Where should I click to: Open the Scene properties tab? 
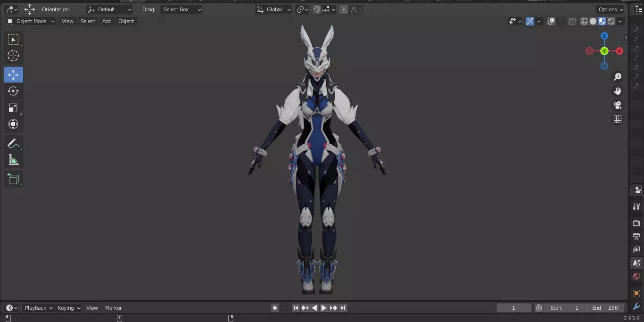tap(636, 263)
